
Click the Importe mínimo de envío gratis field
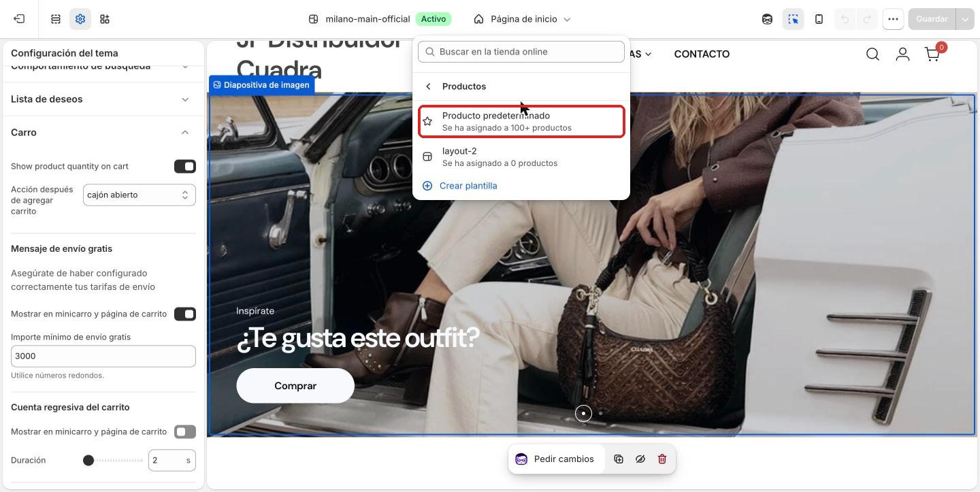[103, 357]
